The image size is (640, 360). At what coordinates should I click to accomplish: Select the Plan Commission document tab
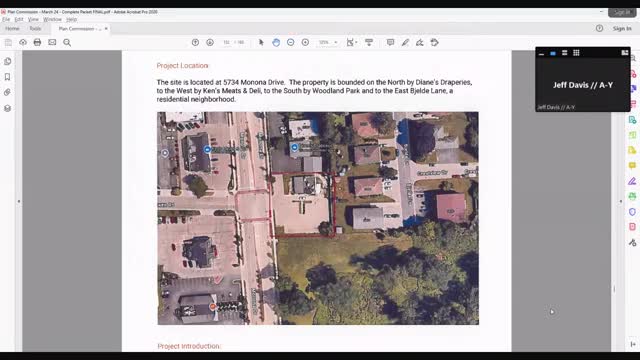coord(79,29)
